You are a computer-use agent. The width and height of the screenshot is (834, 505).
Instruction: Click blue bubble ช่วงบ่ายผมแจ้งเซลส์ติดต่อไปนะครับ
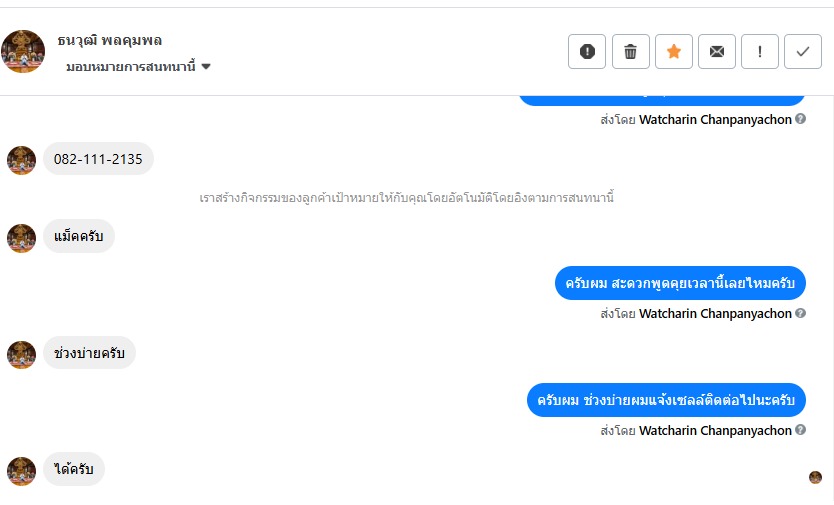666,400
